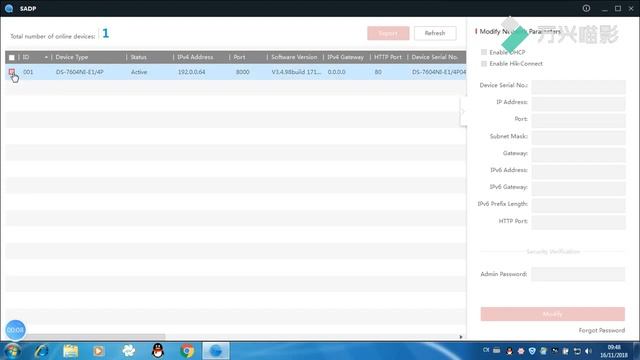Viewport: 640px width, 360px height.
Task: Toggle the select-all checkbox in the table header
Action: click(x=12, y=58)
